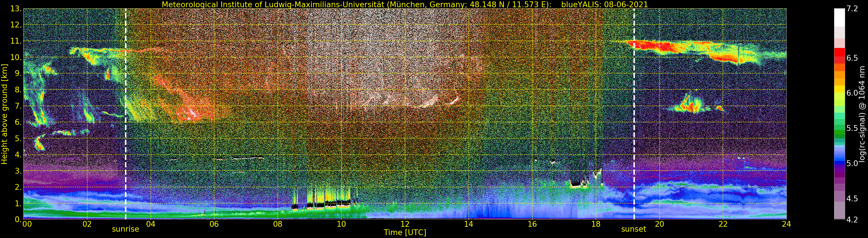Pick the deep blue colorbar segment near 5.0
The height and width of the screenshot is (238, 868).
point(839,163)
